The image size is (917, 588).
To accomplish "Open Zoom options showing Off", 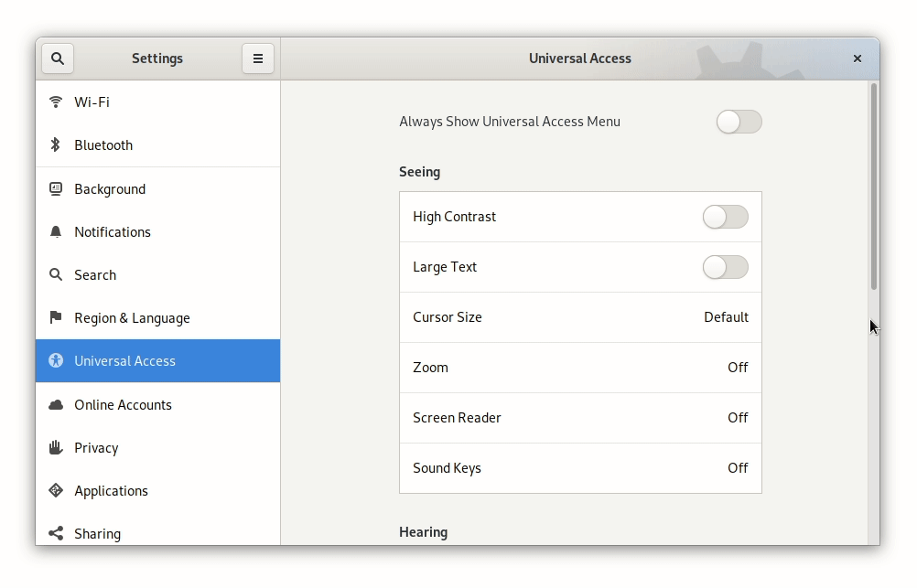I will coord(580,368).
